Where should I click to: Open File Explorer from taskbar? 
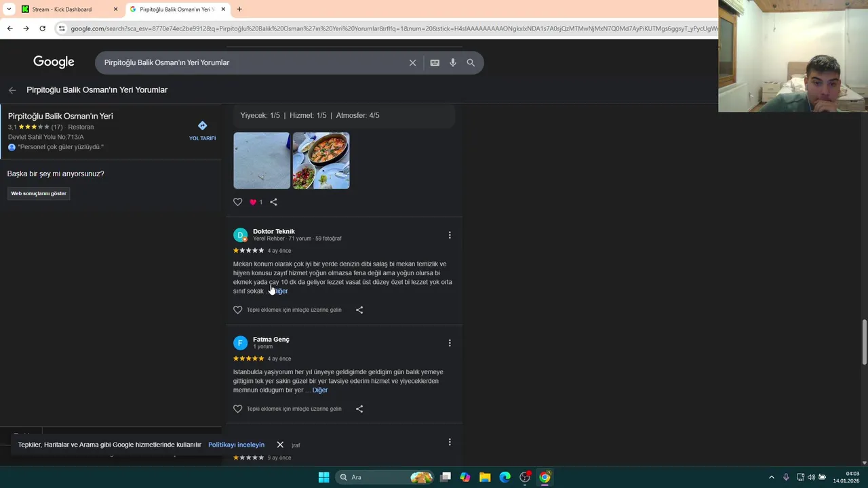pos(485,477)
